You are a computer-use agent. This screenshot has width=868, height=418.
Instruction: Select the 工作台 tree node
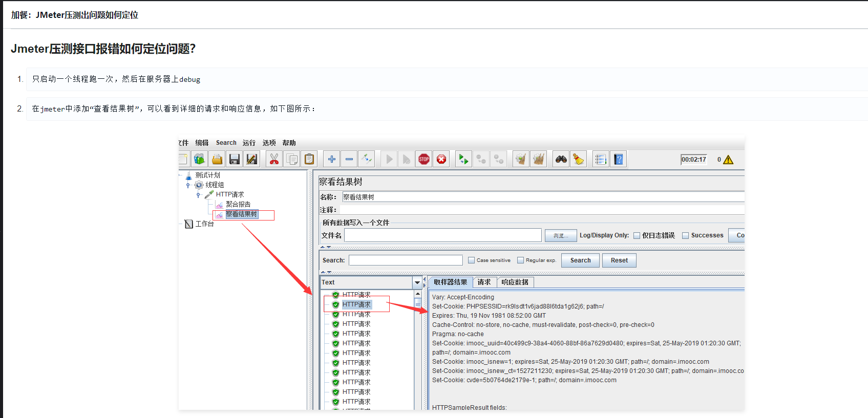204,224
